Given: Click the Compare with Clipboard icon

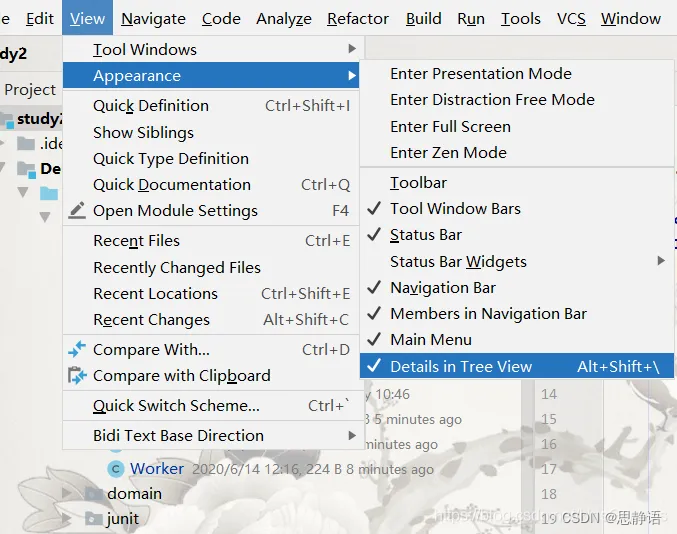Looking at the screenshot, I should (77, 376).
